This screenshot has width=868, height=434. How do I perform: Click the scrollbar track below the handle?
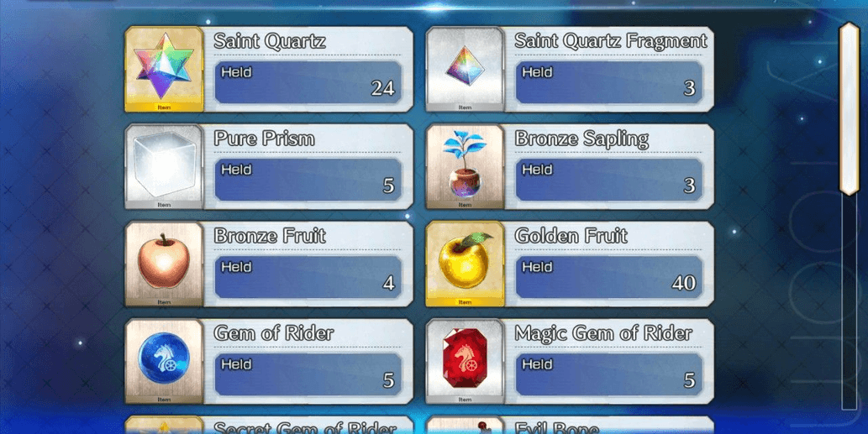(850, 302)
